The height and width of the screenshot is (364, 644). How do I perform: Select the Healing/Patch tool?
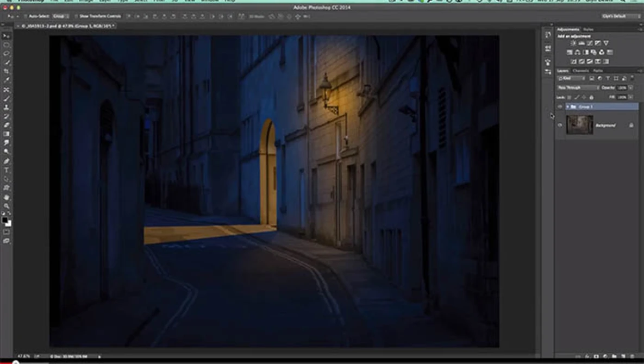tap(6, 90)
